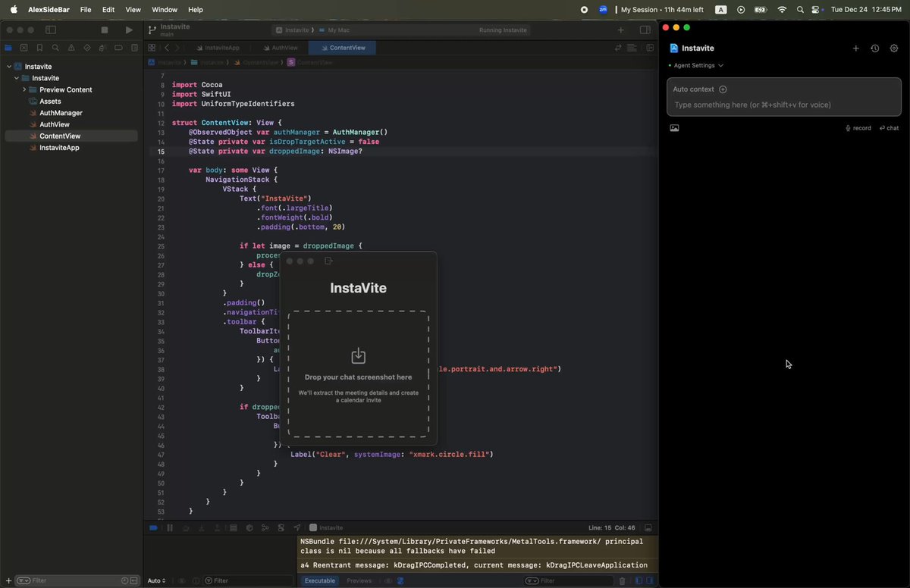This screenshot has width=910, height=588.
Task: Open the Bookmark navigator
Action: coord(40,48)
